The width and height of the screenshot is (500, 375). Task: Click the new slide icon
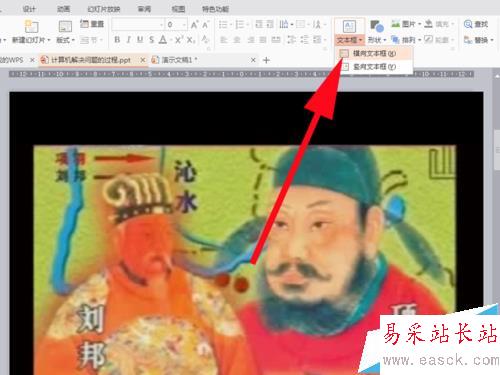pyautogui.click(x=31, y=26)
